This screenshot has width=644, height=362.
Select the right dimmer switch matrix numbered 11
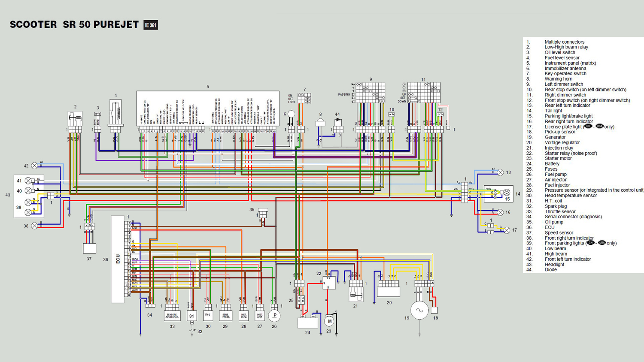click(424, 93)
